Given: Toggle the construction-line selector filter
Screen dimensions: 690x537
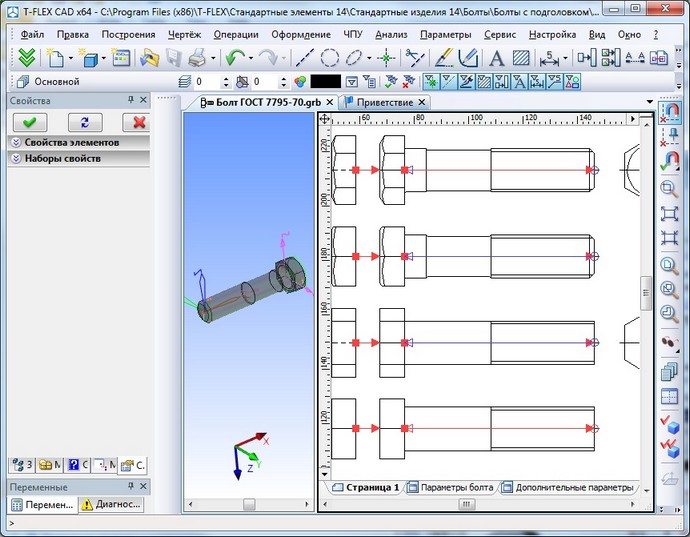Looking at the screenshot, I should tap(449, 82).
